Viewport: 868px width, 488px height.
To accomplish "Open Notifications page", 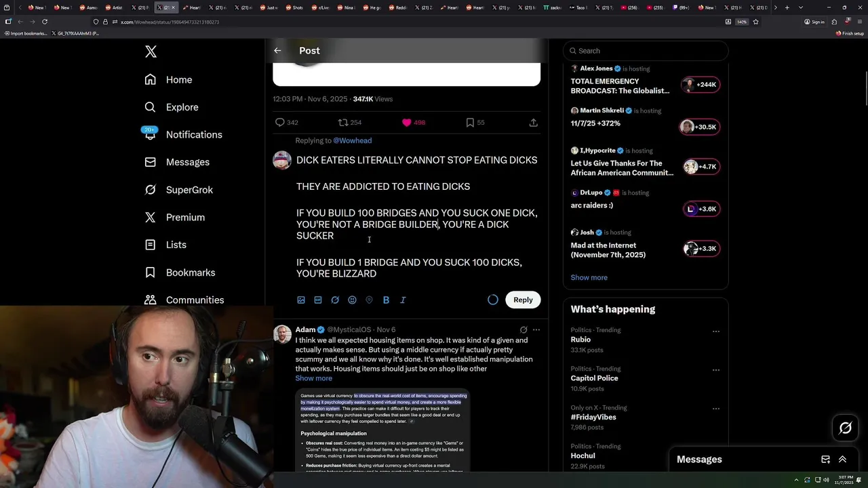I will coord(183,134).
